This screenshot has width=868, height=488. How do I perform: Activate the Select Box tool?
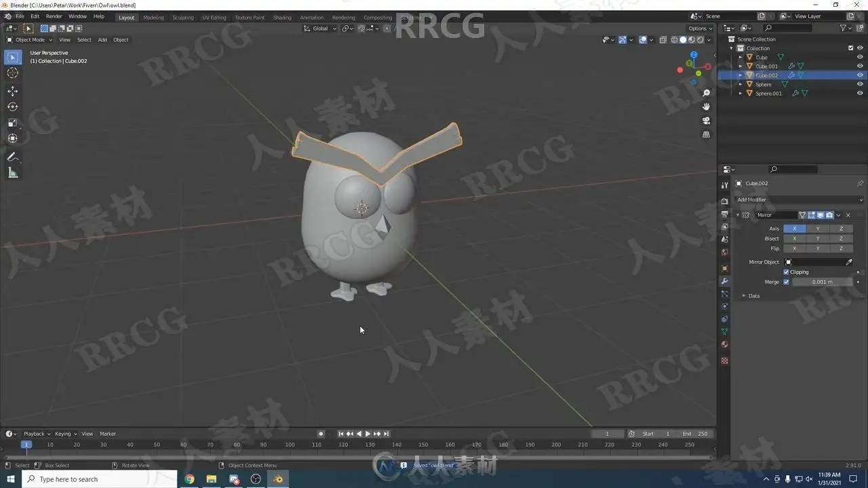pos(12,58)
